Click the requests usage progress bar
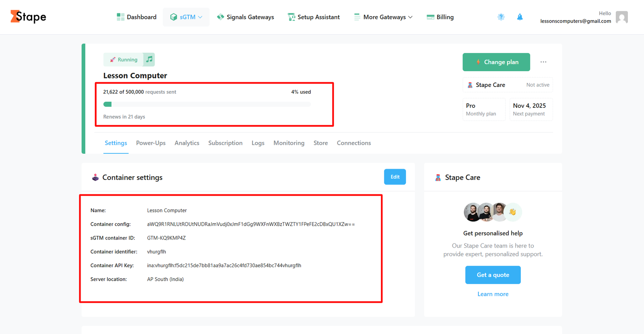The height and width of the screenshot is (334, 644). click(x=207, y=104)
